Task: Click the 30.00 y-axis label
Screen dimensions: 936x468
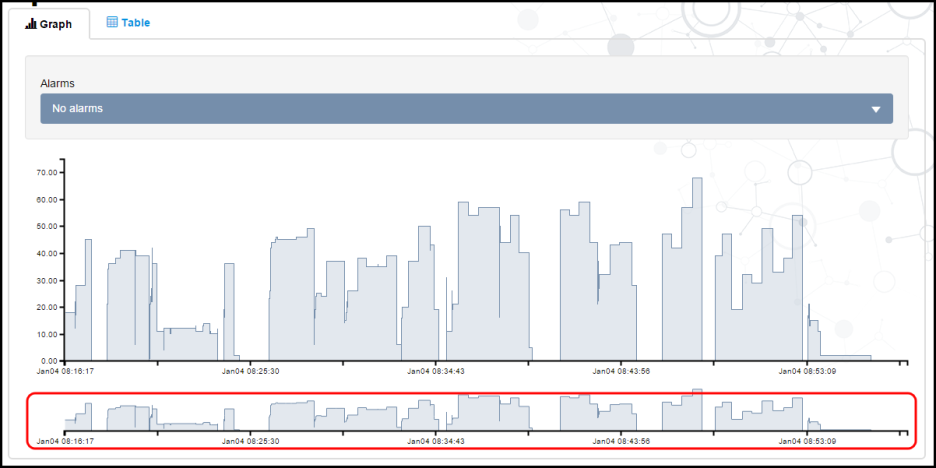Action: coord(47,281)
